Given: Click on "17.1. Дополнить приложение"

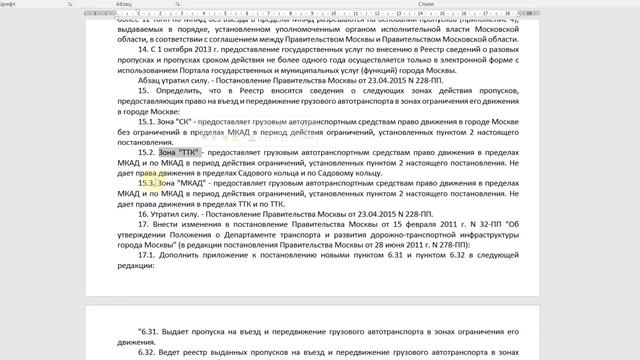Looking at the screenshot, I should [x=197, y=255].
